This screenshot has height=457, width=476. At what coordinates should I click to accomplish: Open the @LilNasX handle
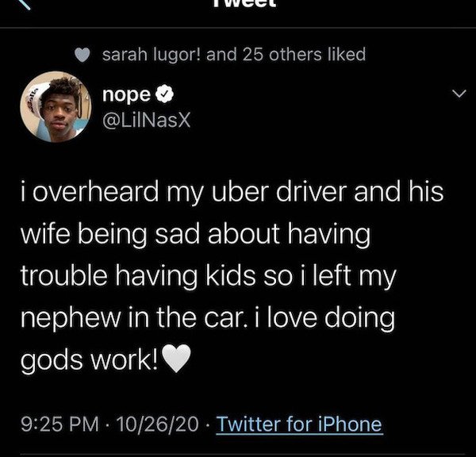point(147,121)
